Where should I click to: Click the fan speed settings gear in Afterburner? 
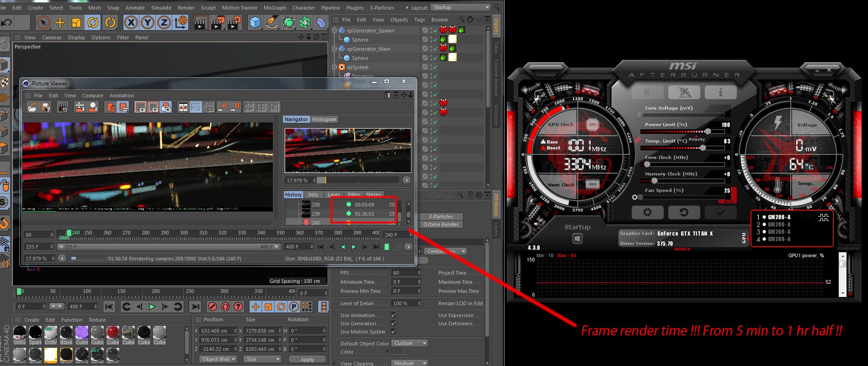point(634,197)
